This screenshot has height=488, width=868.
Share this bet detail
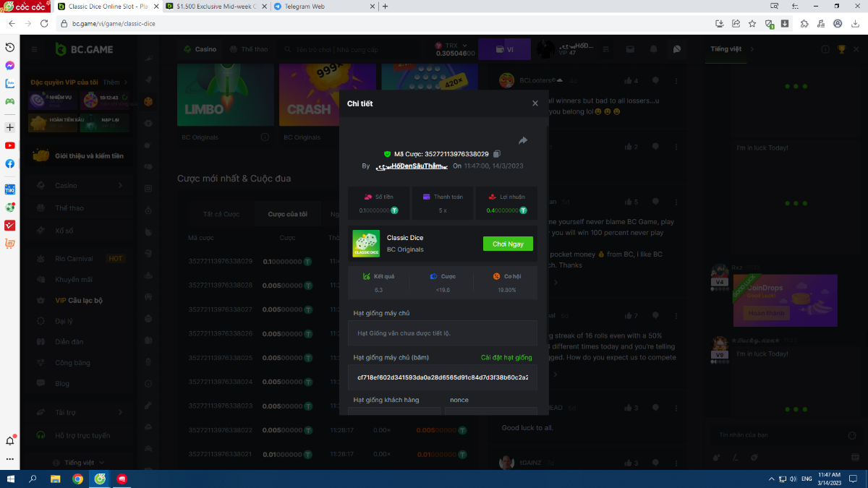point(523,140)
